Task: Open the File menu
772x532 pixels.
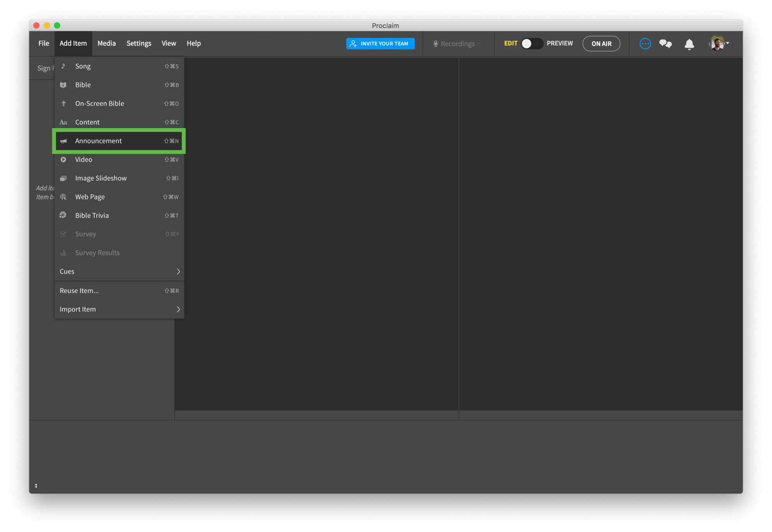Action: [44, 43]
